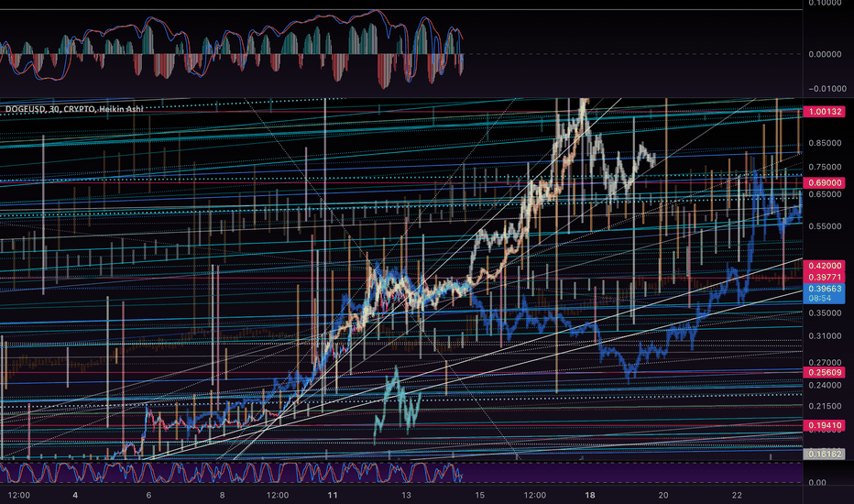Click the 0.75000 price axis value
The height and width of the screenshot is (504, 854).
pyautogui.click(x=825, y=168)
